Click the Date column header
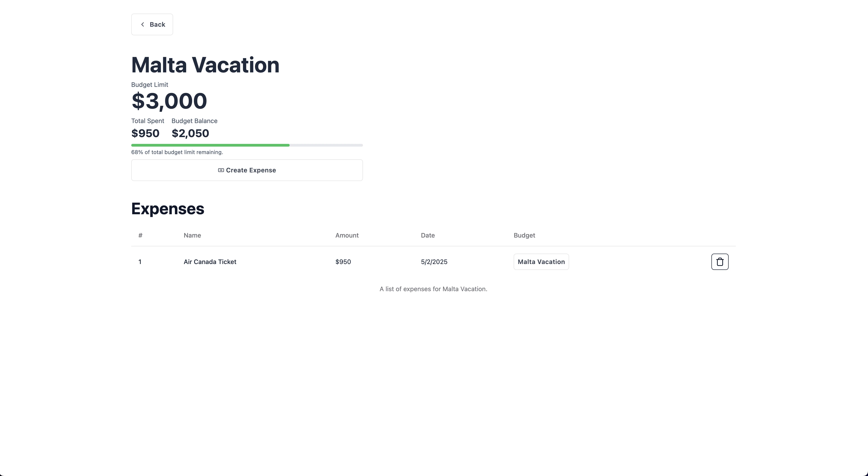The image size is (868, 476). [x=428, y=235]
